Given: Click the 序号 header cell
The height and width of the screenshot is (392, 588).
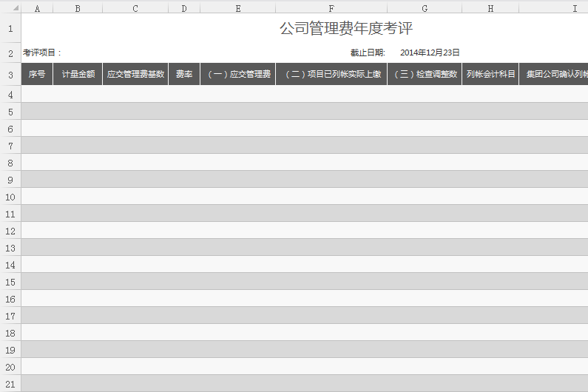Looking at the screenshot, I should pos(37,75).
